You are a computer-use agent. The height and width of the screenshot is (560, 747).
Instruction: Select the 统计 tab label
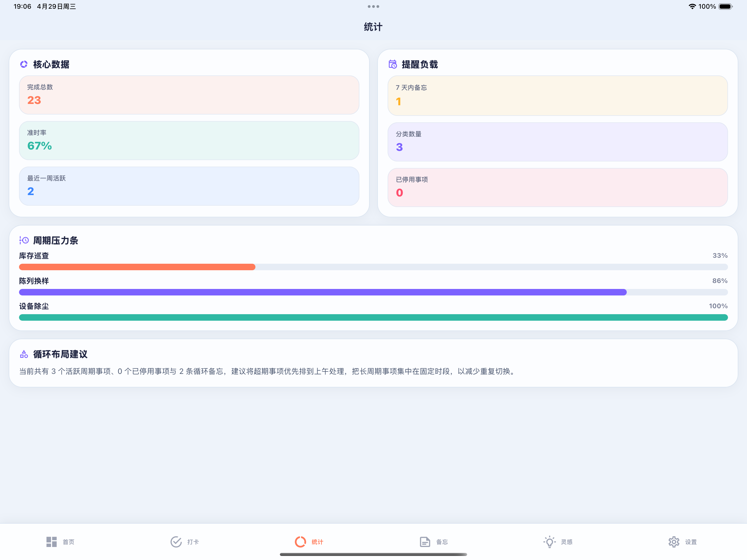[317, 542]
